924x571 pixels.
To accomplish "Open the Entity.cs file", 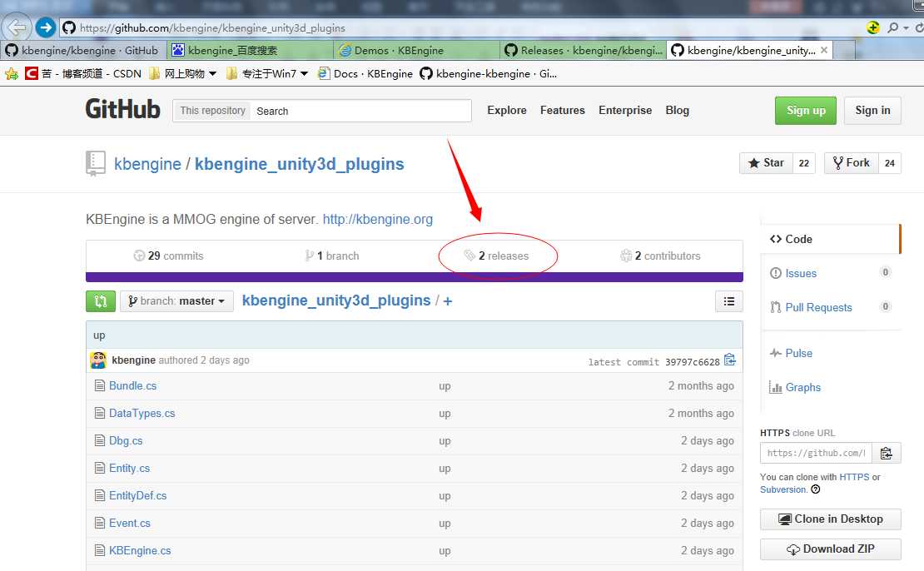I will pos(129,468).
